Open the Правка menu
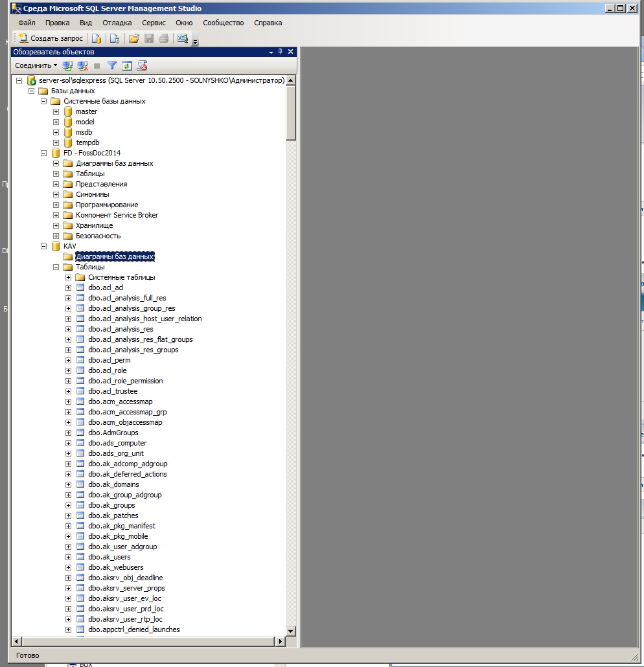 (x=57, y=23)
